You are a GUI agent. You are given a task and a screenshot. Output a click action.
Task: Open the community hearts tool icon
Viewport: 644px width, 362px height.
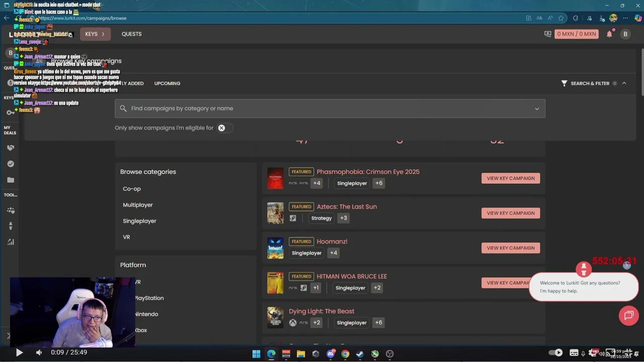click(11, 210)
